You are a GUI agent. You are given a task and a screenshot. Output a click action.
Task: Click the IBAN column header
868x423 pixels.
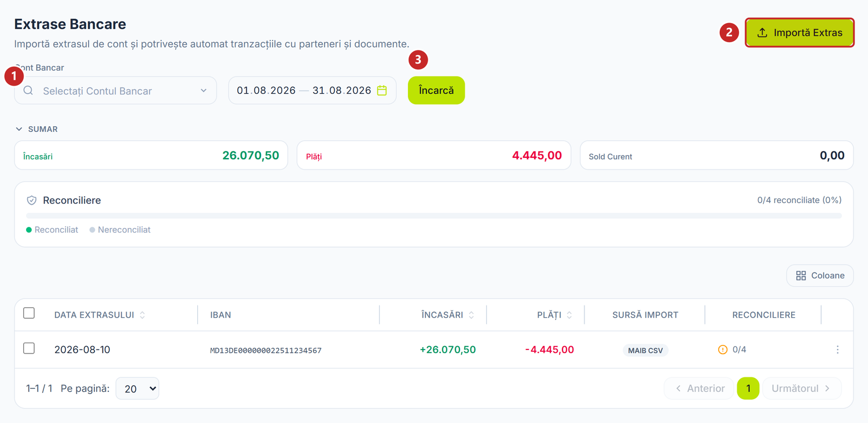tap(220, 315)
